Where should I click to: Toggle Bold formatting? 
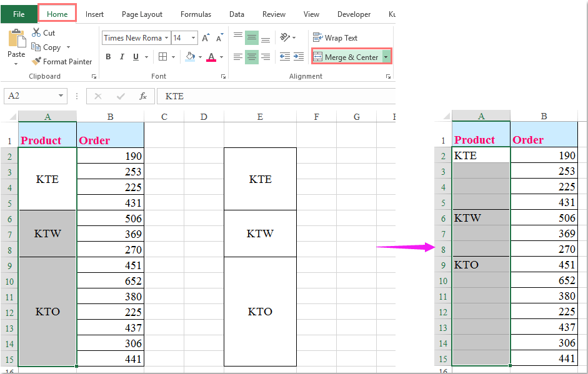pyautogui.click(x=107, y=57)
